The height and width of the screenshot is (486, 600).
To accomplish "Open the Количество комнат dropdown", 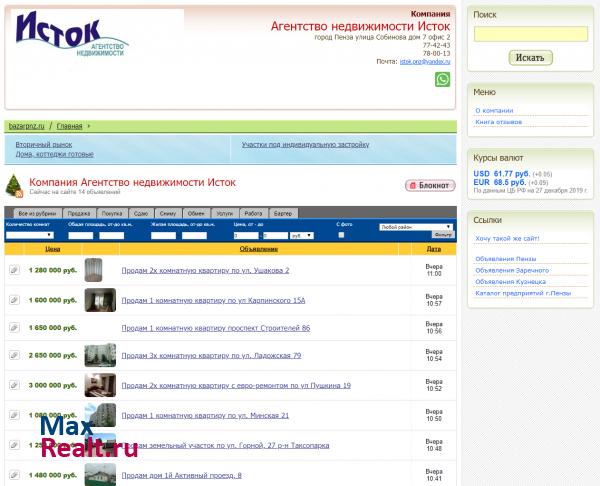I will (29, 235).
